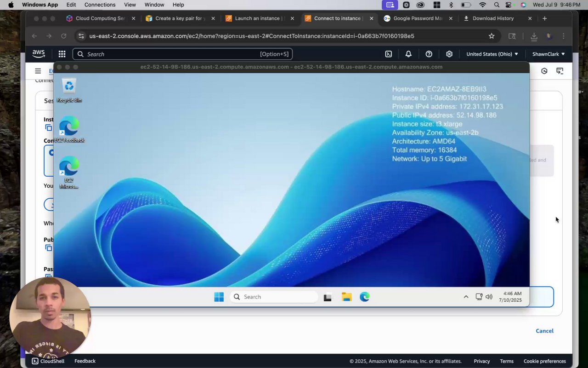
Task: Open Wi-Fi status in macOS menu bar
Action: 482,5
